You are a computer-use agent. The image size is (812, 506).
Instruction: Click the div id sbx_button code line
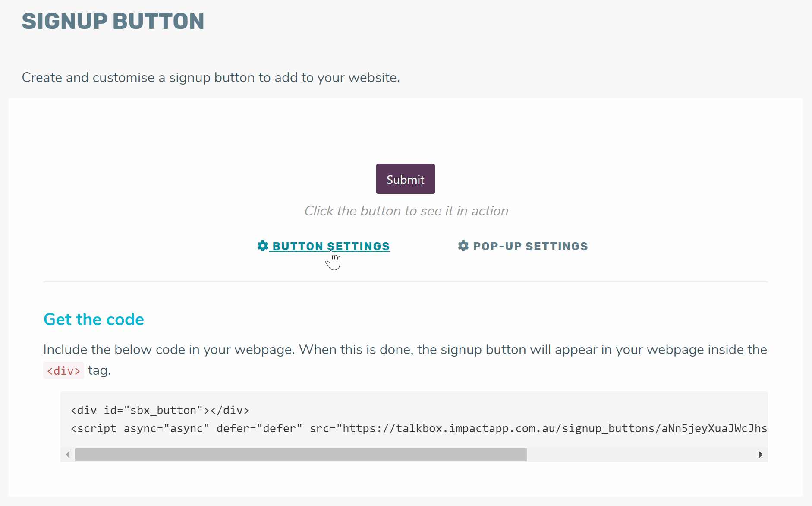[160, 410]
